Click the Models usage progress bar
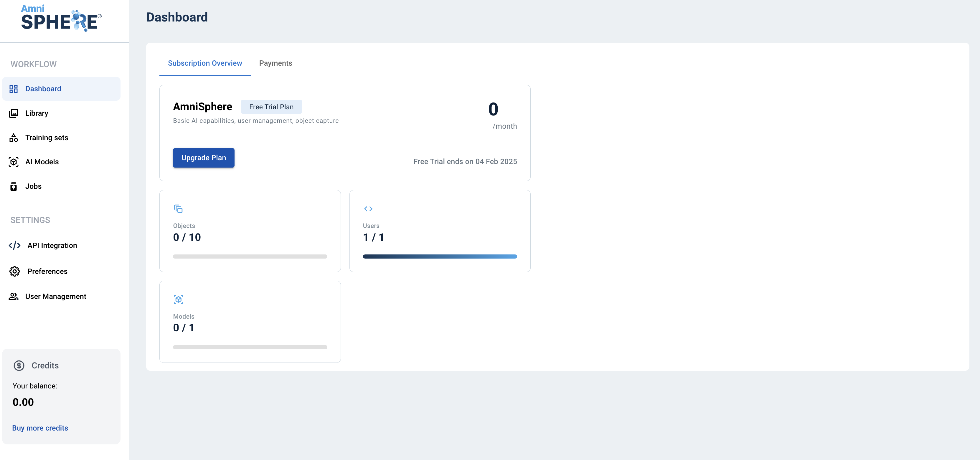Image resolution: width=980 pixels, height=460 pixels. pyautogui.click(x=250, y=347)
